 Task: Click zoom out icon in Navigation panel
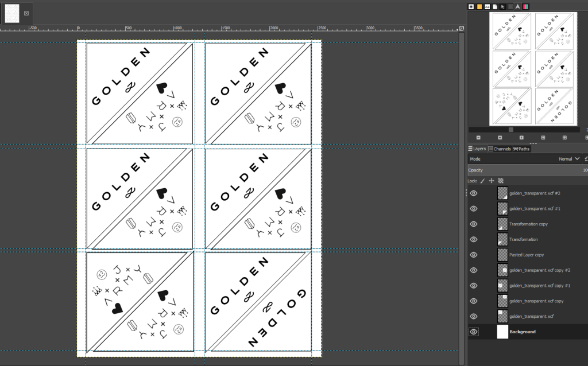pos(478,138)
